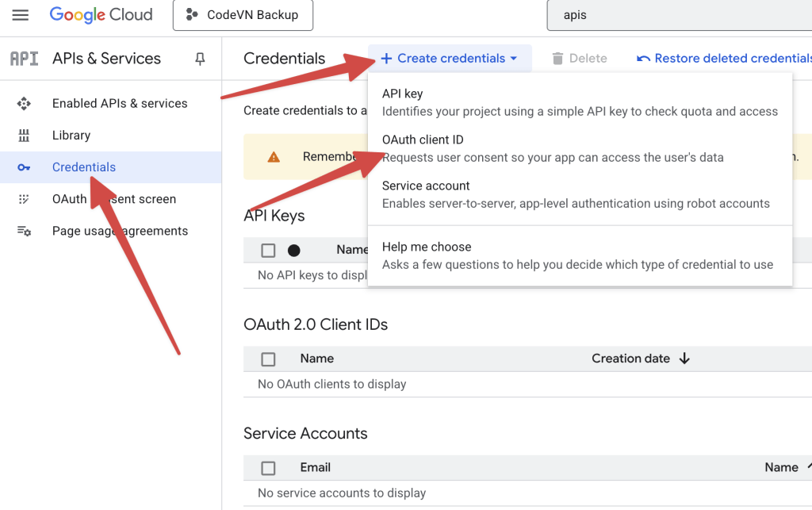Click the Credentials page title
Viewport: 812px width, 510px height.
point(285,59)
